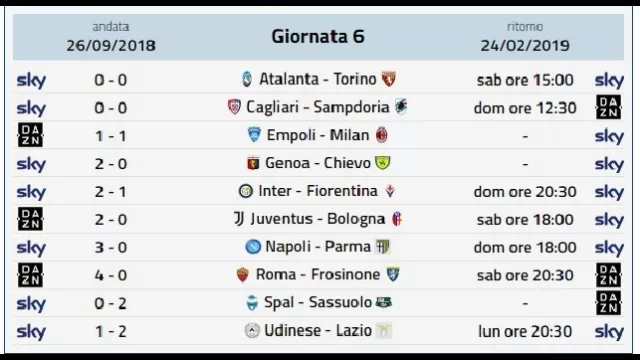Click the Napoli club crest
This screenshot has width=640, height=360.
pos(253,247)
